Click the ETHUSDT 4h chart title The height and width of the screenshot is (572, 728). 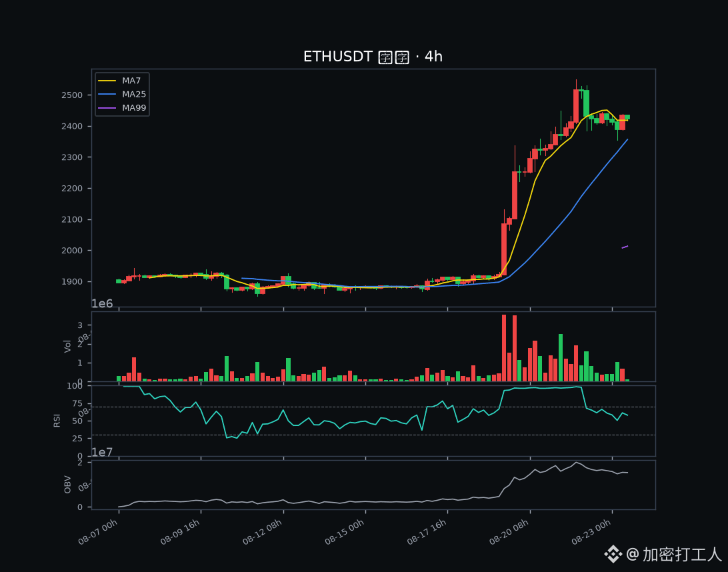tap(373, 57)
